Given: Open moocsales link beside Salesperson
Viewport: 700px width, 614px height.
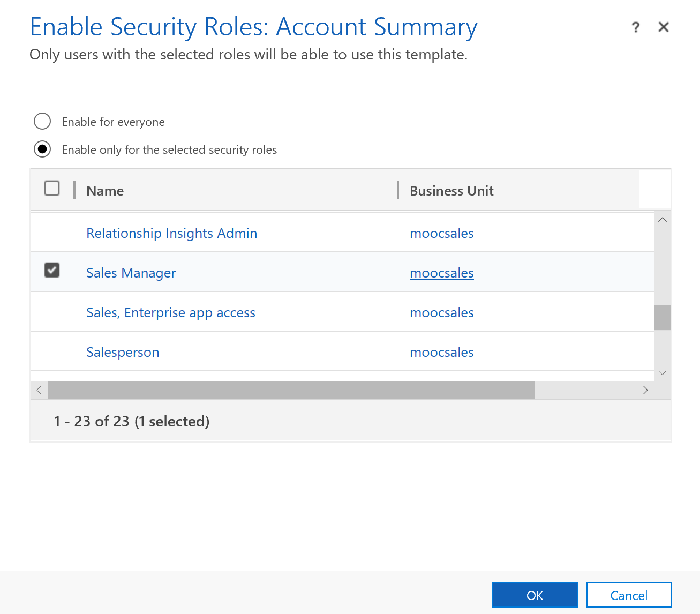Looking at the screenshot, I should click(442, 352).
